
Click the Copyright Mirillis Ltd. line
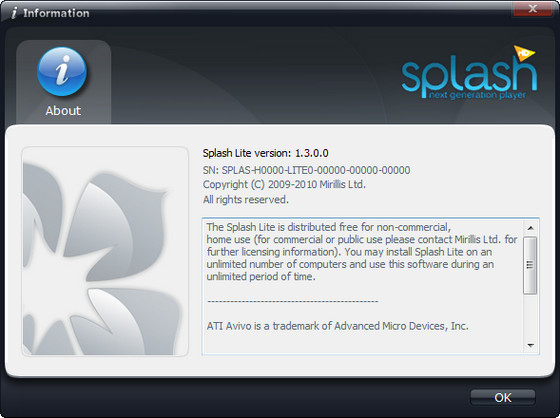284,185
